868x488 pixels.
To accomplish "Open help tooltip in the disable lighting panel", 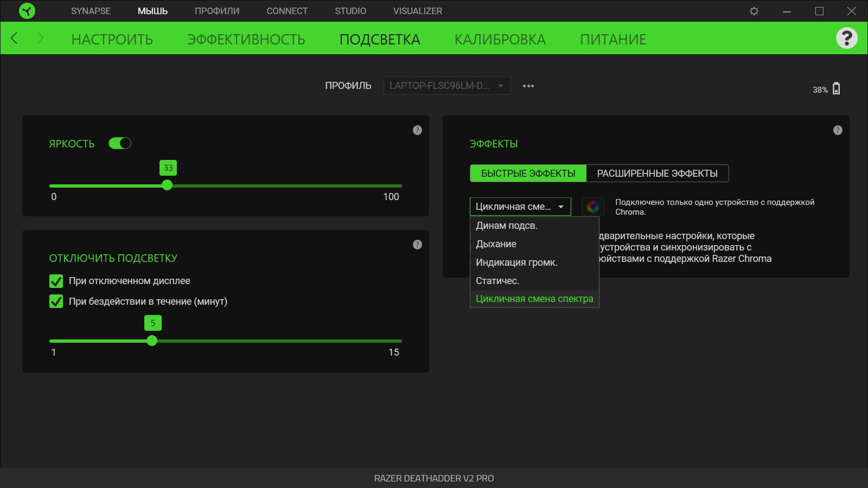I will [417, 245].
